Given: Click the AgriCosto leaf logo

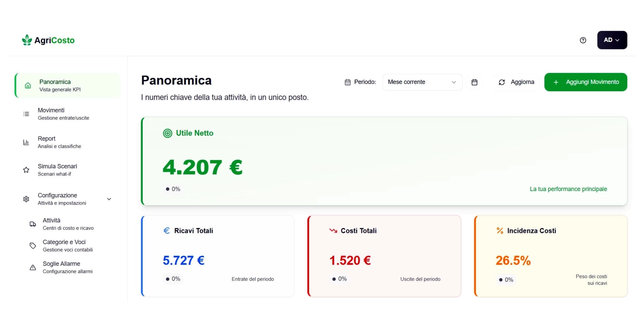Looking at the screenshot, I should pos(26,39).
